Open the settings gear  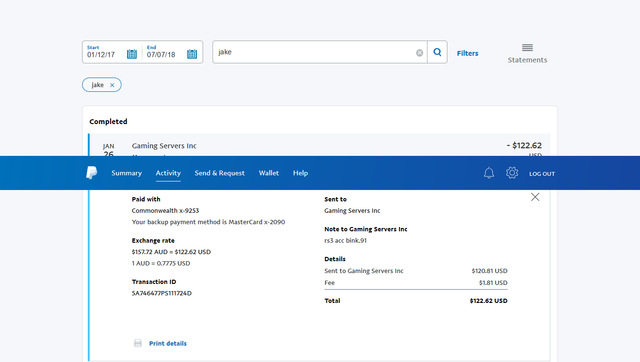pos(512,173)
